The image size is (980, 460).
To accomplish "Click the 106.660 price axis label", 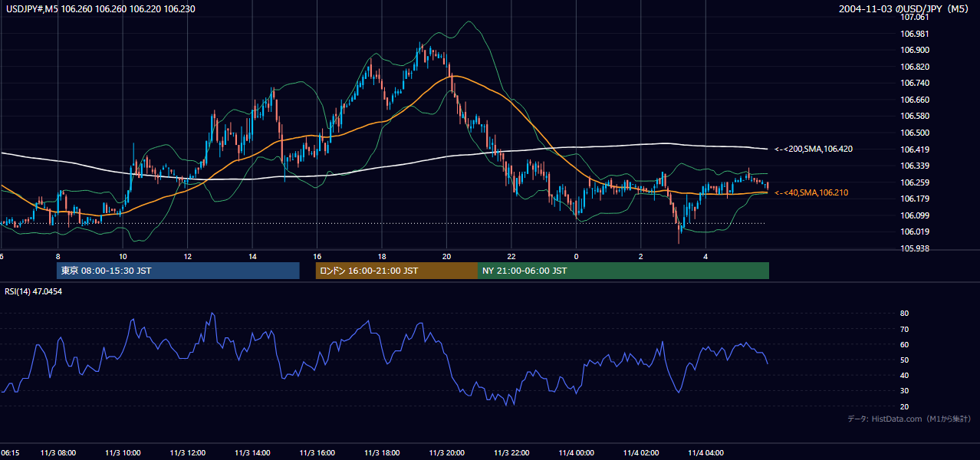I will point(915,100).
